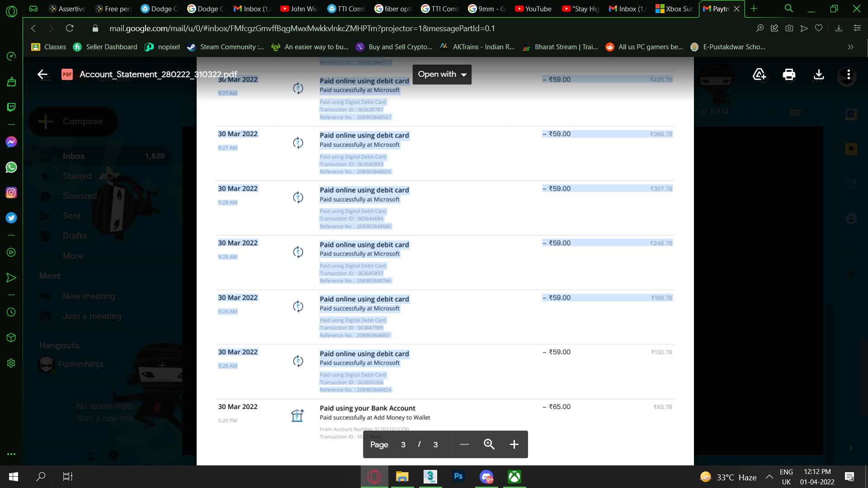Open File Explorer from taskbar
This screenshot has width=868, height=488.
402,477
